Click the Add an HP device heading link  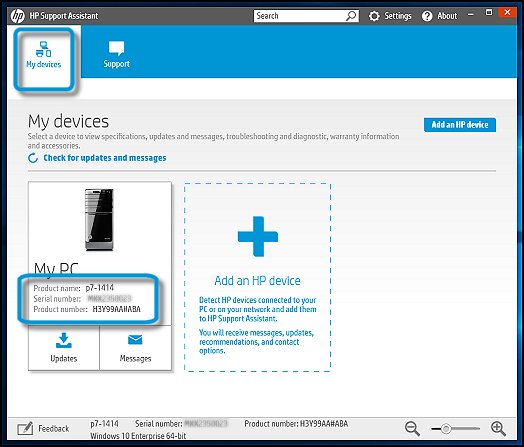point(257,281)
